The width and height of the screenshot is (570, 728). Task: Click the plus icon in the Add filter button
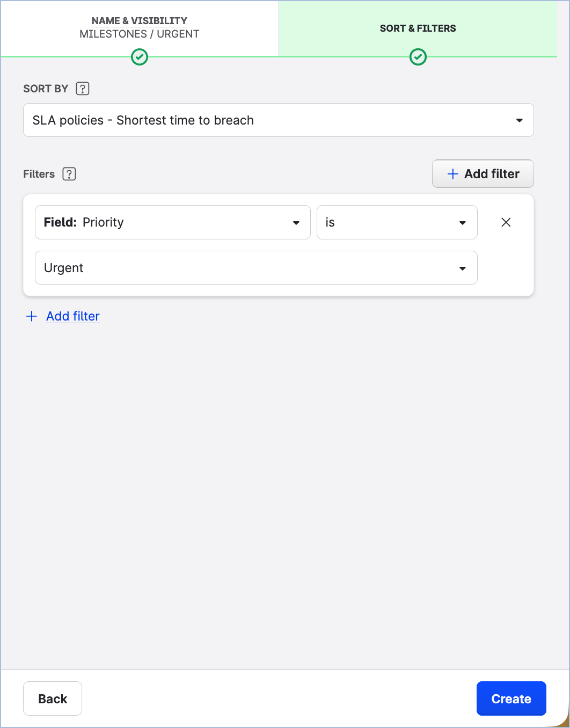(x=453, y=174)
